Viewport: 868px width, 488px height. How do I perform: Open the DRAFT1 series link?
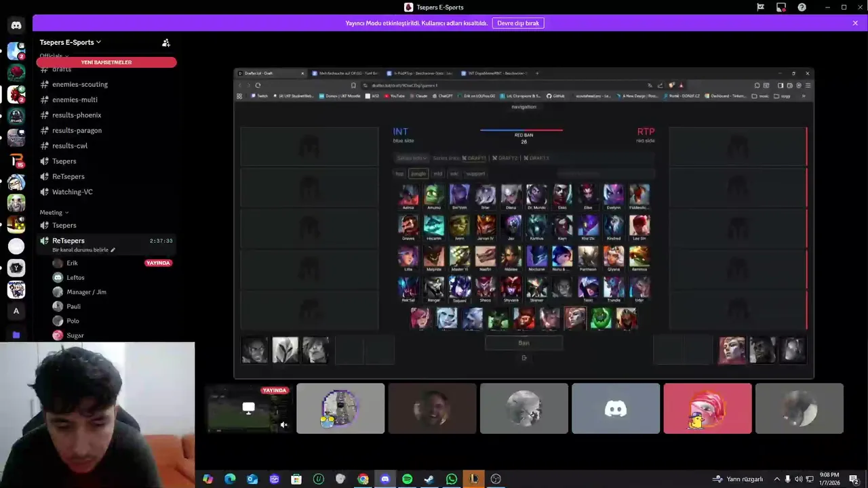point(475,158)
